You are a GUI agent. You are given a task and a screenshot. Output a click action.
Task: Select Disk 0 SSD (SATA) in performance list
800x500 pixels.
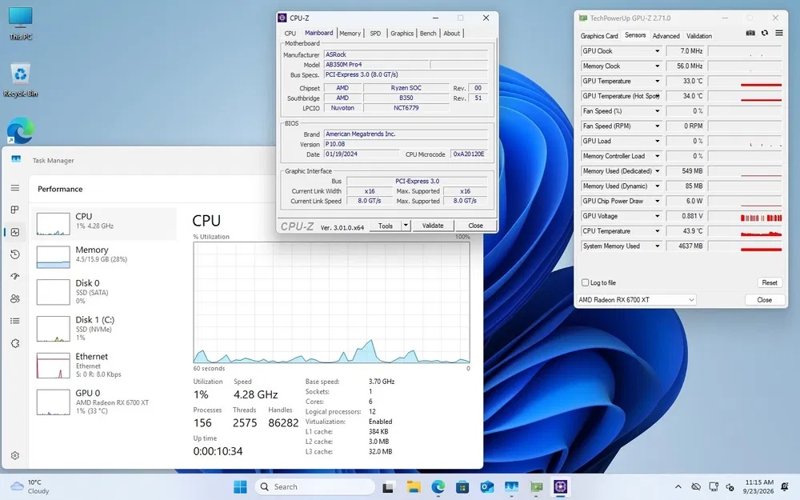tap(105, 292)
